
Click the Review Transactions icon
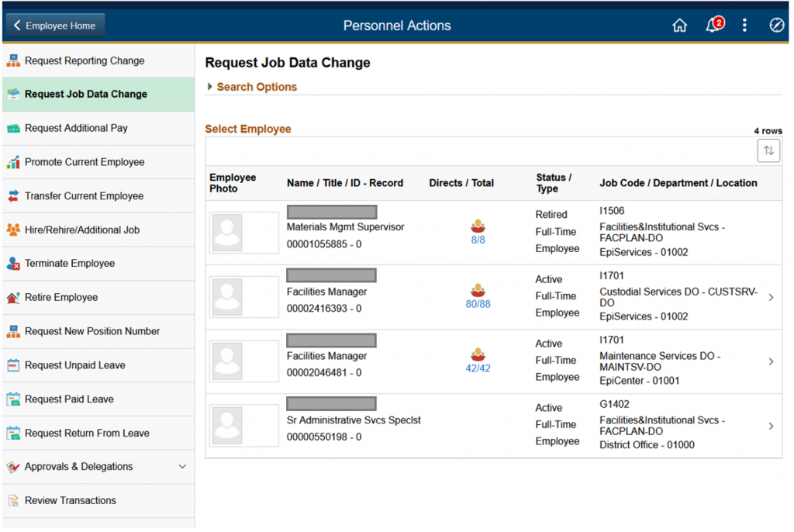click(x=13, y=500)
